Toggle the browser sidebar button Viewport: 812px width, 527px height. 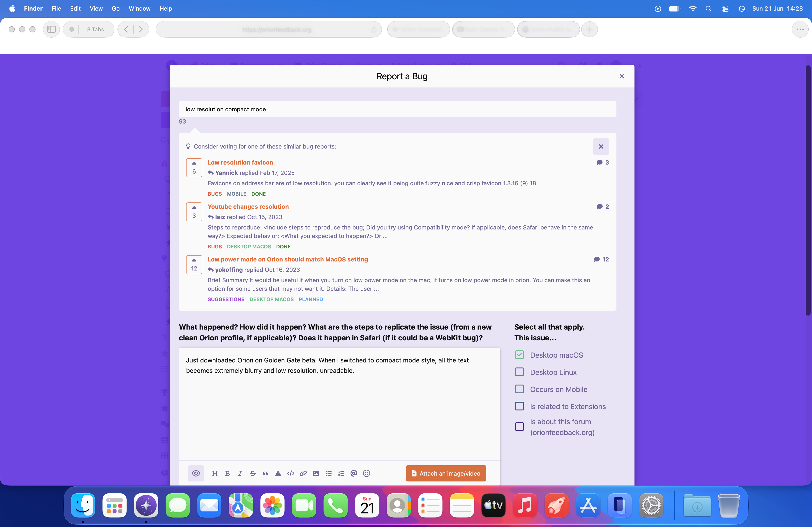click(x=51, y=29)
